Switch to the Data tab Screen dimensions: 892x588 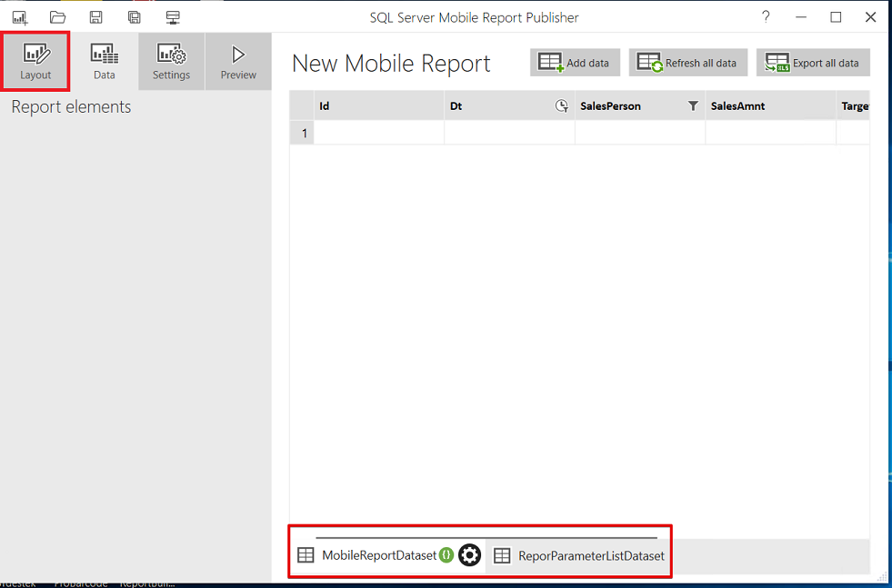pyautogui.click(x=104, y=62)
